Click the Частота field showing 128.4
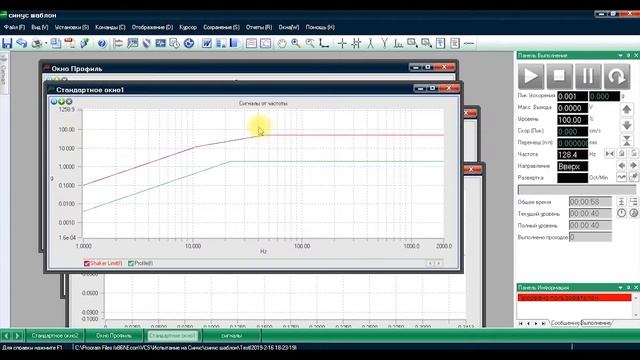This screenshot has width=640, height=360. 572,155
